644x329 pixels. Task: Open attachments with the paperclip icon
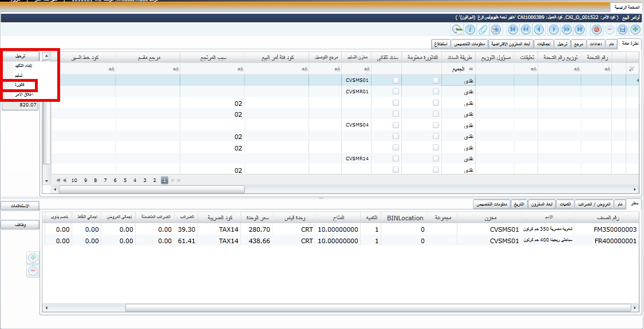tap(483, 29)
